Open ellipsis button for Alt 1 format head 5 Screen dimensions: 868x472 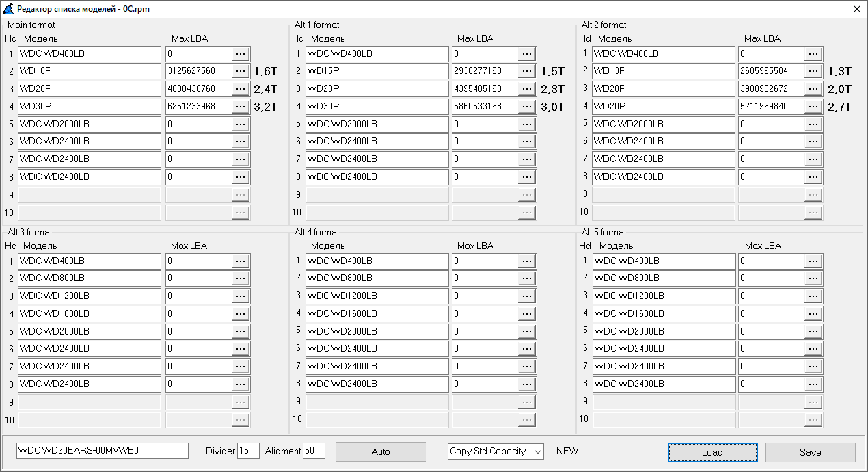point(527,124)
